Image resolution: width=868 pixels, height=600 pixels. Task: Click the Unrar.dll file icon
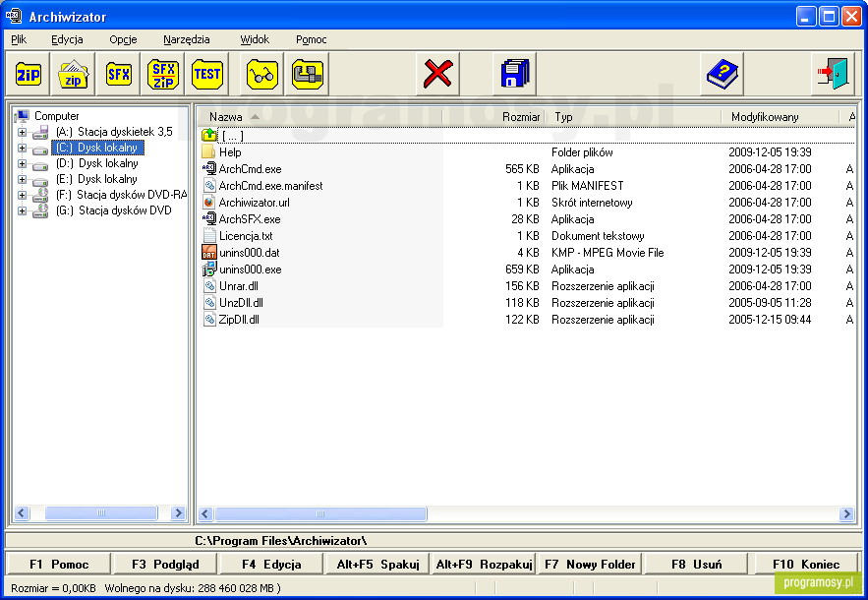click(x=208, y=286)
